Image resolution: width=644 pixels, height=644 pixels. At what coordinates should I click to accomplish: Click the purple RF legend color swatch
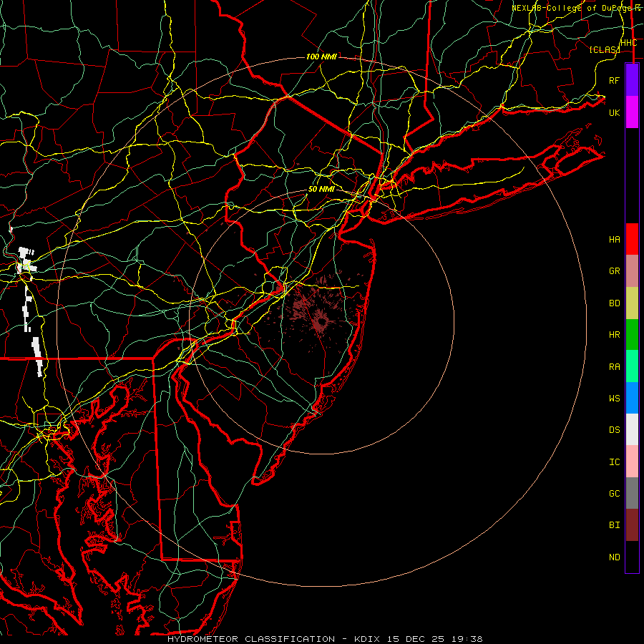(632, 80)
